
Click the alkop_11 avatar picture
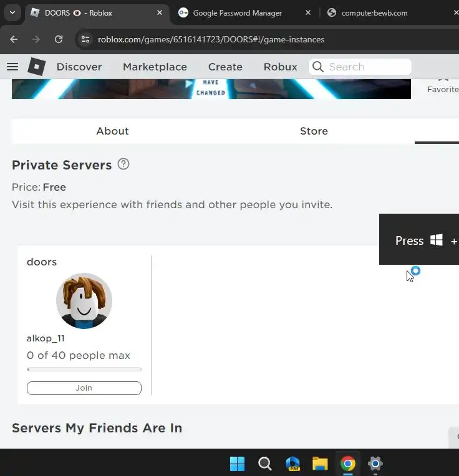click(84, 301)
